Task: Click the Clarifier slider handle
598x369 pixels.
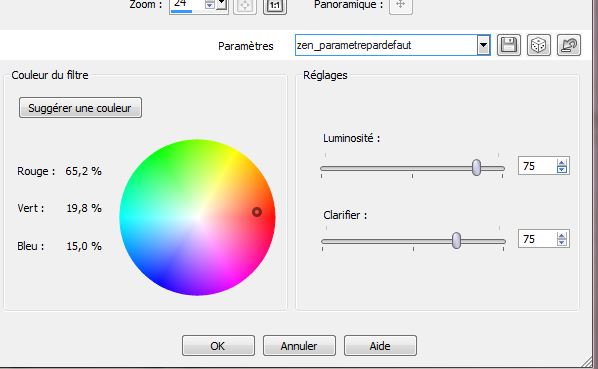Action: coord(457,241)
